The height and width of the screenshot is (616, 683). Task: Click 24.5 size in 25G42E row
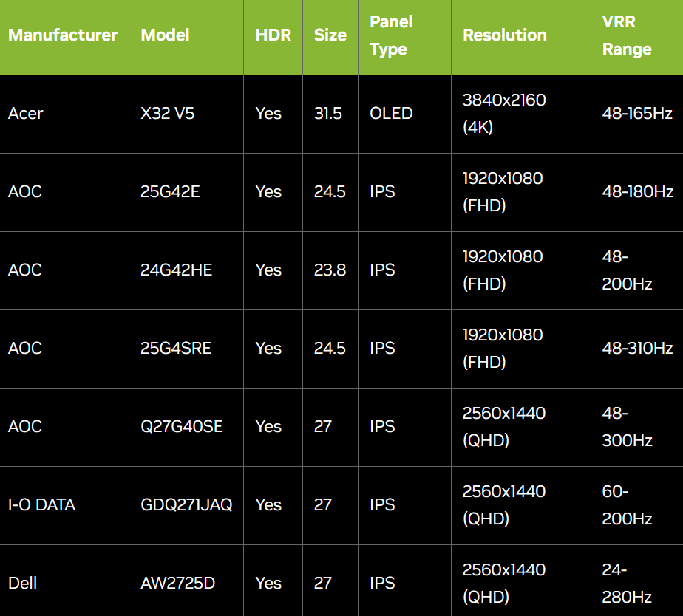coord(330,192)
